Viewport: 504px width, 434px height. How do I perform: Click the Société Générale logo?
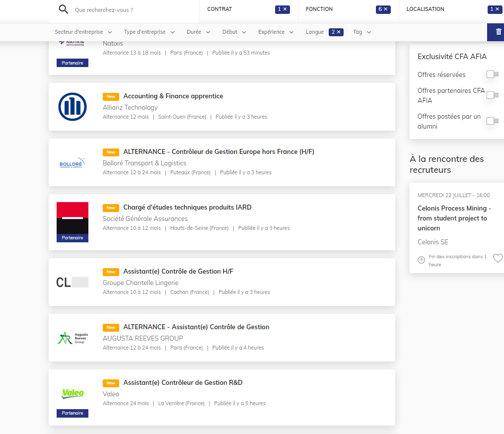pos(72,217)
